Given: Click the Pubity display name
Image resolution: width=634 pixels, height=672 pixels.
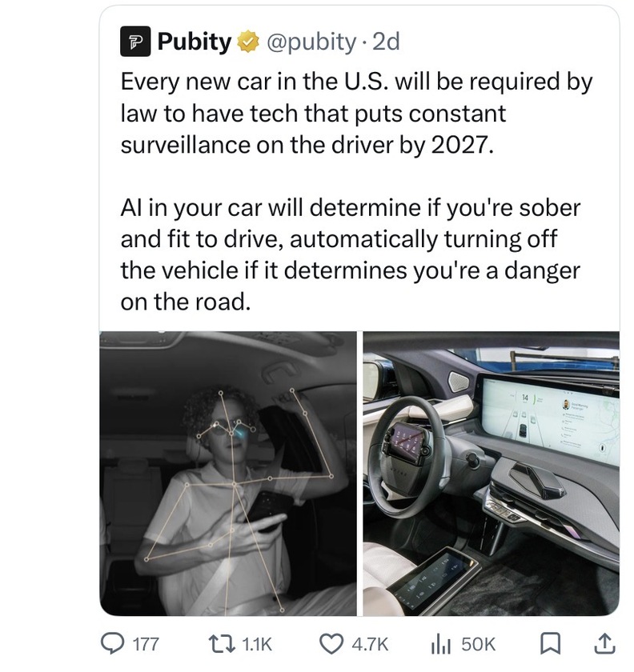Looking at the screenshot, I should click(x=194, y=42).
